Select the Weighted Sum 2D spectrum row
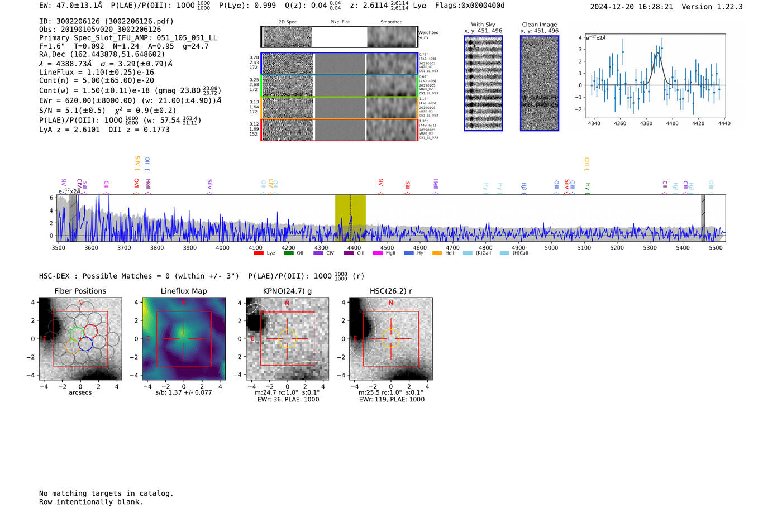 (340, 37)
